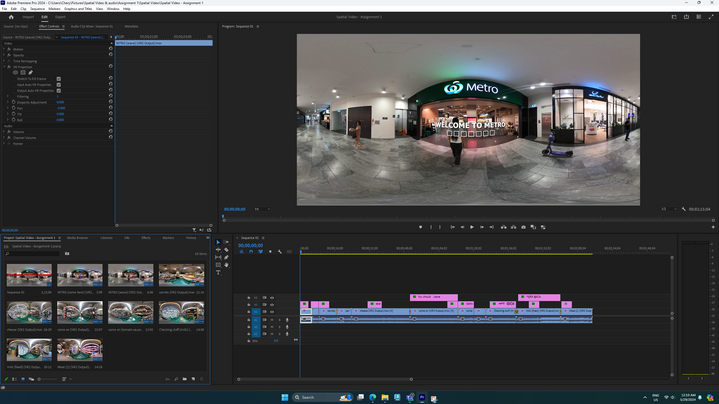Click the Extract button in Program Monitor
The width and height of the screenshot is (719, 404).
click(514, 227)
